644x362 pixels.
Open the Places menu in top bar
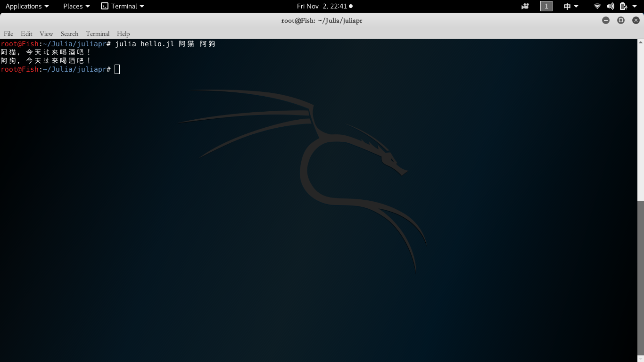[x=76, y=6]
